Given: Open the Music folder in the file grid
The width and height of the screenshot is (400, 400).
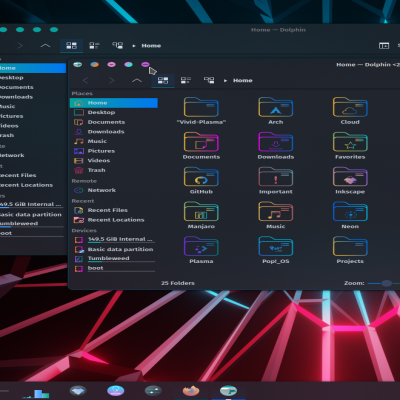Looking at the screenshot, I should (276, 215).
